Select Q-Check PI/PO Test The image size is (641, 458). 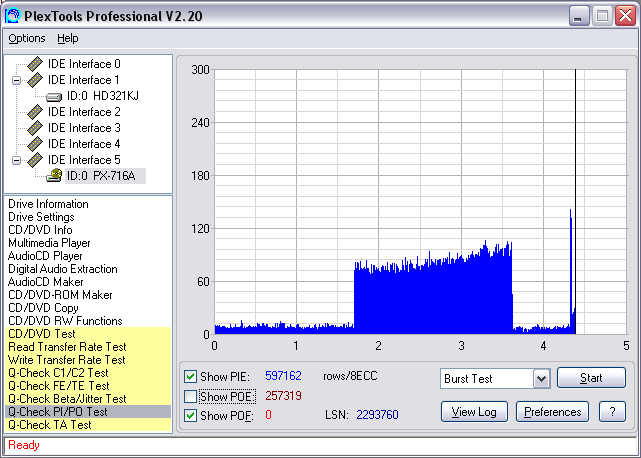pos(88,412)
